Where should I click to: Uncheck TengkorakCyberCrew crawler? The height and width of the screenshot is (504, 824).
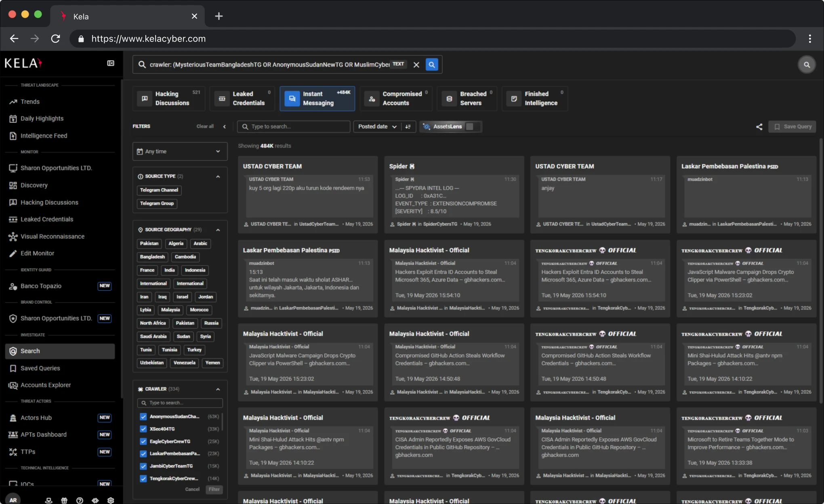point(143,479)
